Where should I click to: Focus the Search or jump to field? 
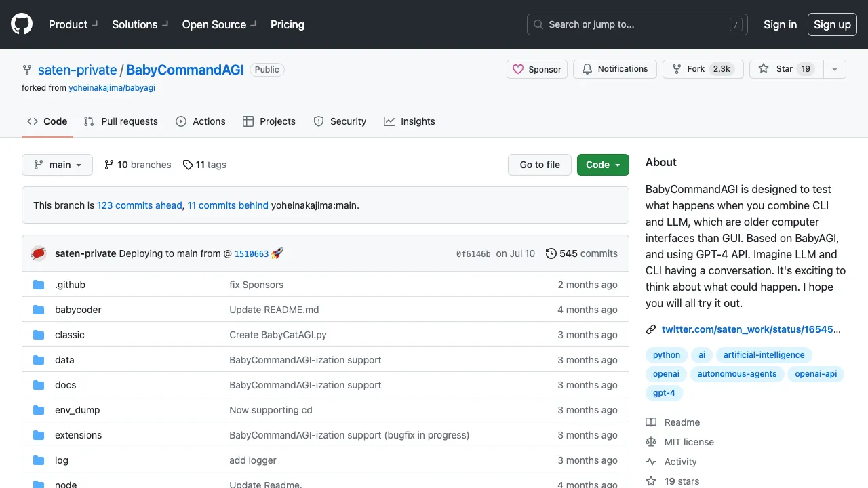coord(637,24)
